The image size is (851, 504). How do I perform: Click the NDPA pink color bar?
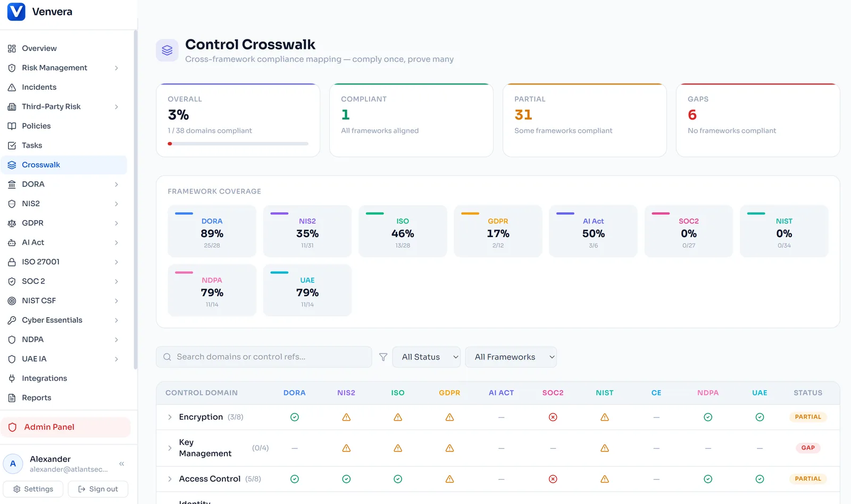click(x=184, y=272)
